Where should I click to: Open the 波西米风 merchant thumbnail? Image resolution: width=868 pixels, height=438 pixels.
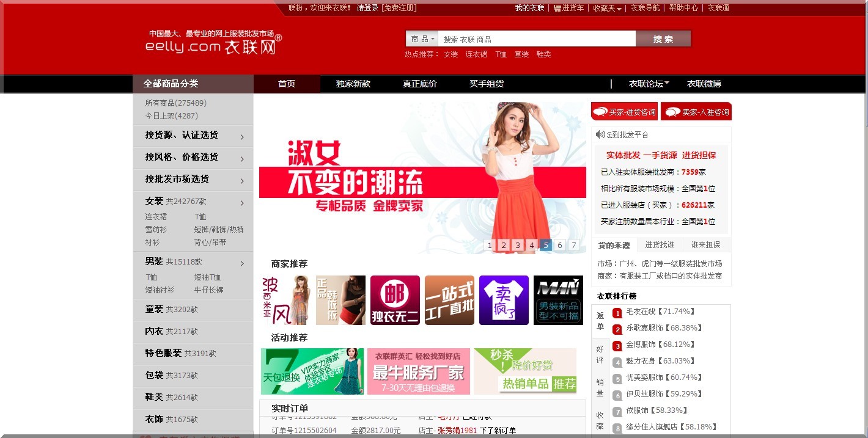tap(285, 300)
